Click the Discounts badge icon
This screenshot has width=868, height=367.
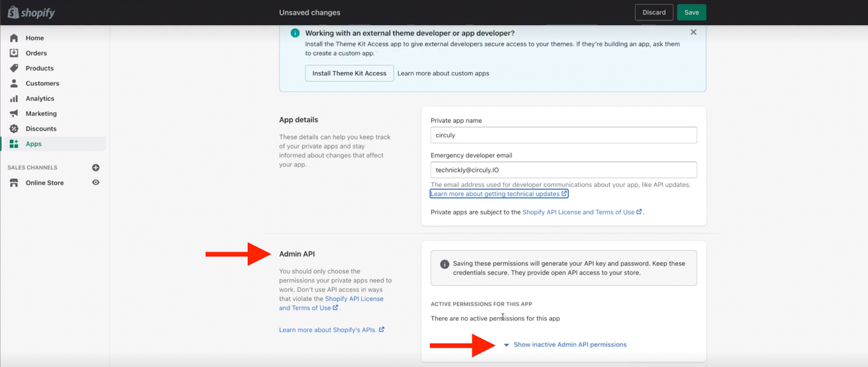[14, 129]
